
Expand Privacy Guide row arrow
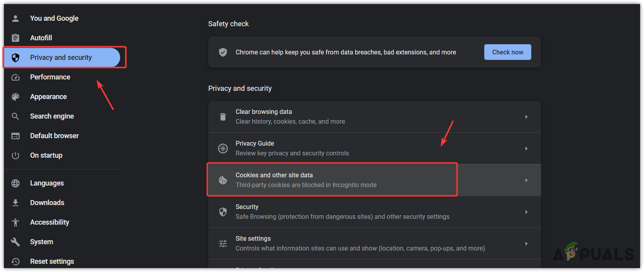tap(526, 148)
